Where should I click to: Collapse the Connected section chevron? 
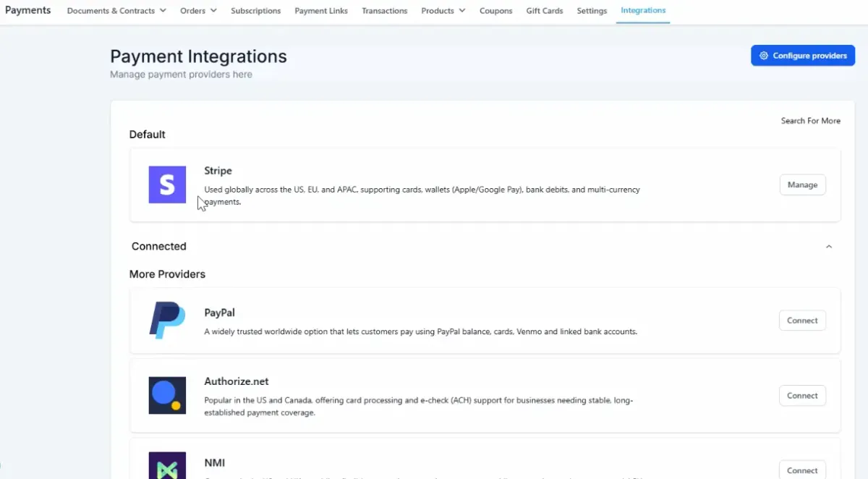point(829,247)
